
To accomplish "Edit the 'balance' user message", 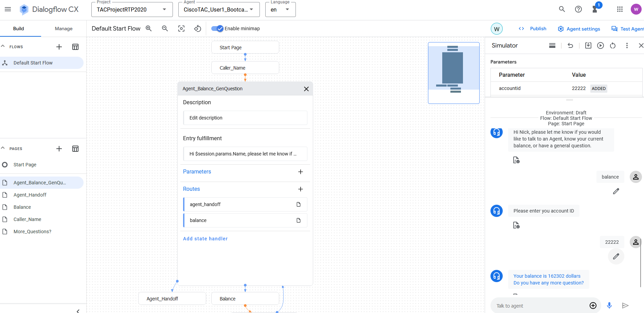I will click(x=616, y=191).
